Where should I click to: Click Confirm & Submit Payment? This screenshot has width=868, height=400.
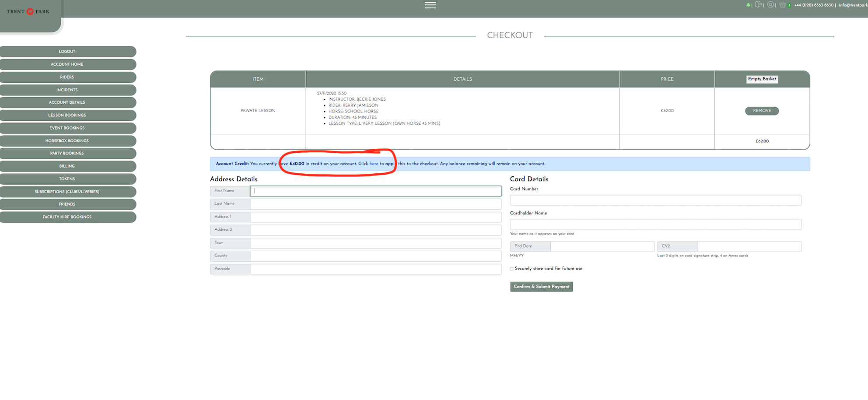[x=541, y=287]
